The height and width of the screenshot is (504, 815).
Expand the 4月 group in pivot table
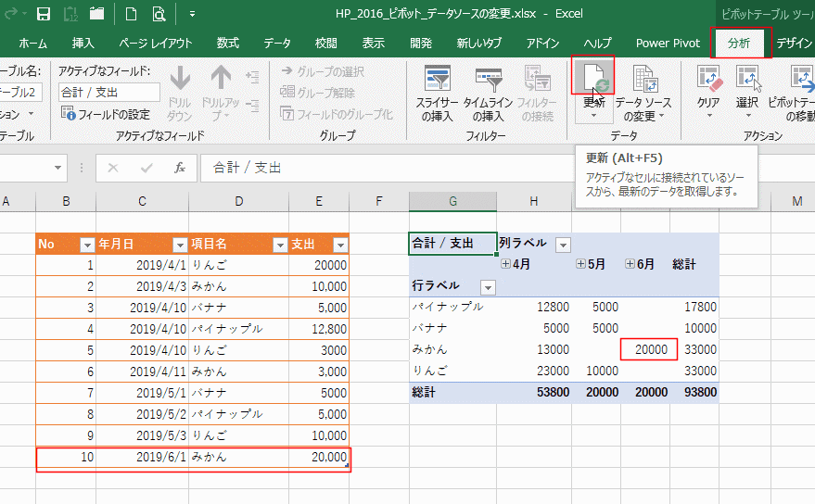click(x=505, y=264)
